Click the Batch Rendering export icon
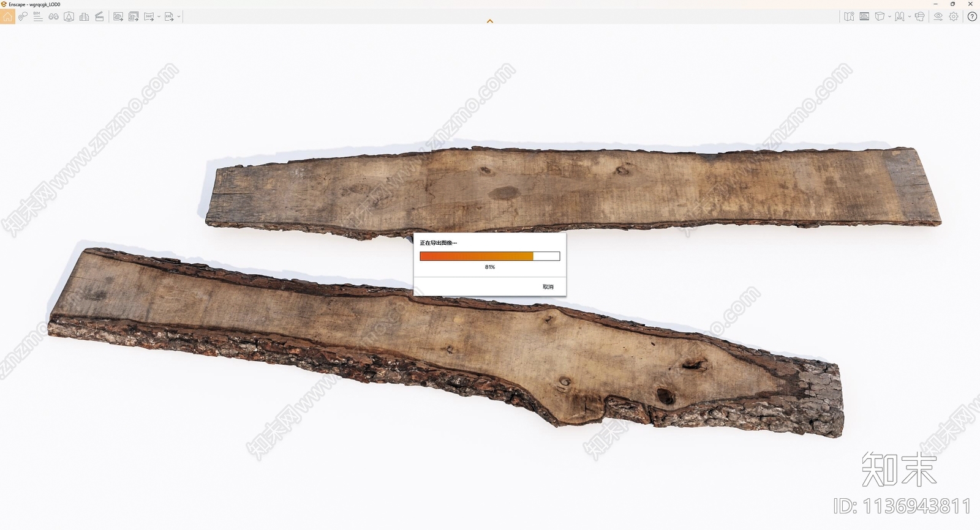This screenshot has width=980, height=530. (x=134, y=17)
